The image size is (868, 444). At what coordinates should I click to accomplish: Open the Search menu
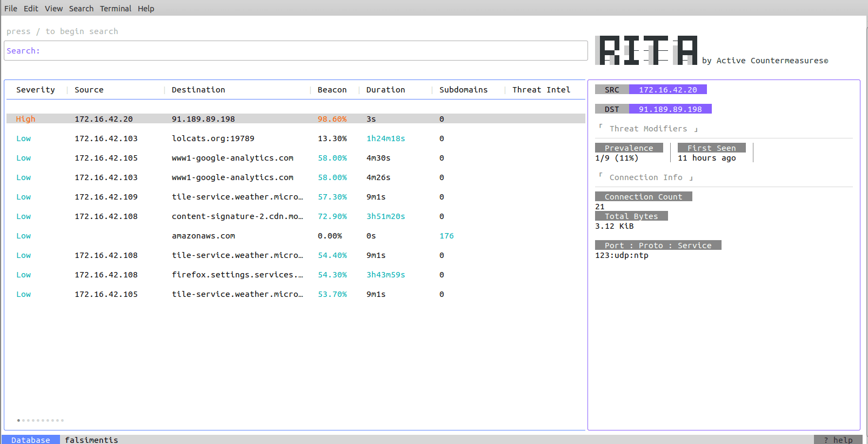point(81,9)
